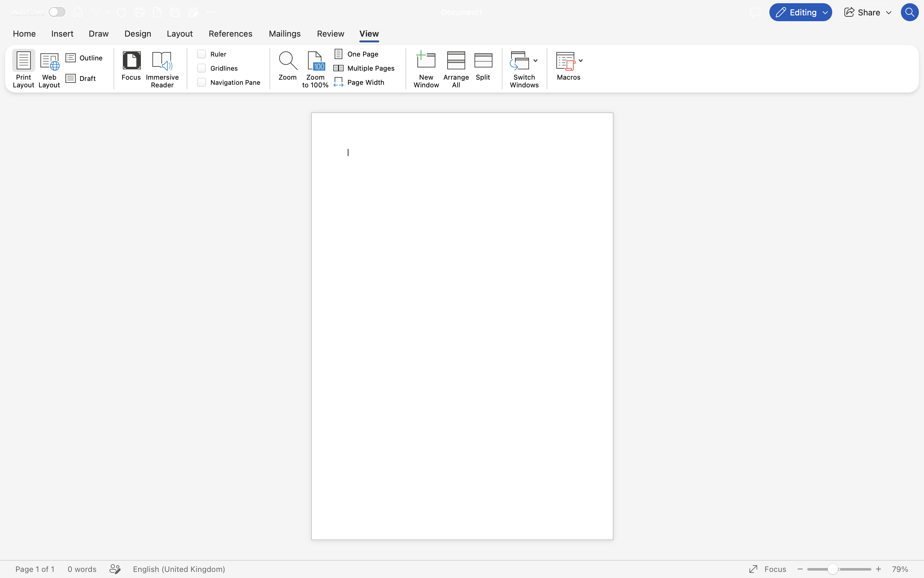Click the save-with-pencil icon in title bar
Viewport: 924px width, 578px height.
pos(193,12)
